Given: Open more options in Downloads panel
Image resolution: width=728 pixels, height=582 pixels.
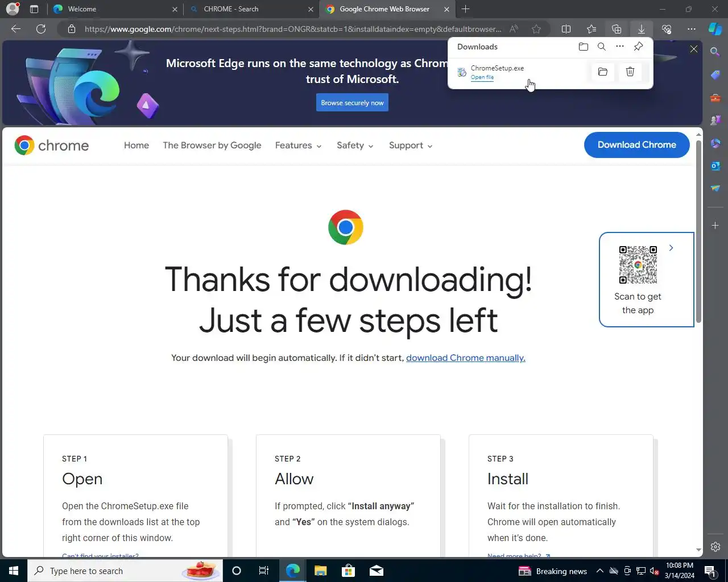Looking at the screenshot, I should pyautogui.click(x=620, y=47).
